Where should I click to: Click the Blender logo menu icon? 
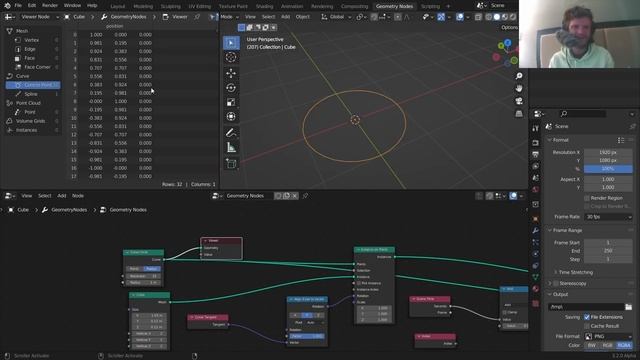(7, 6)
